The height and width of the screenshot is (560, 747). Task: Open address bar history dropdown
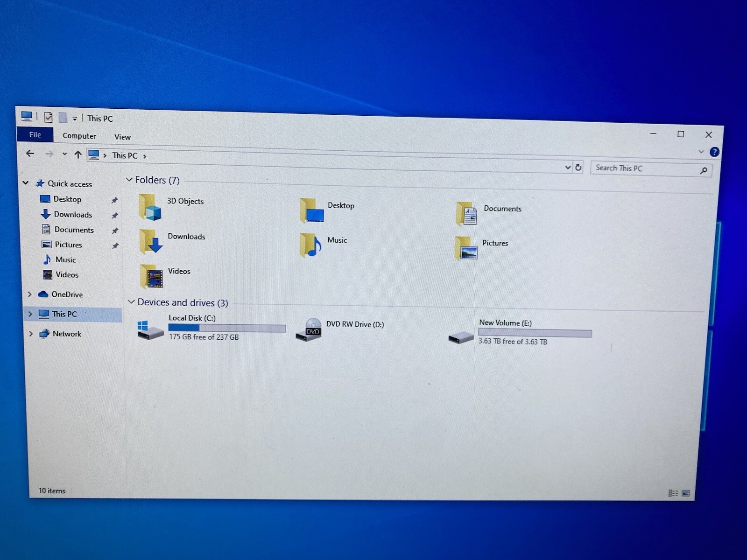click(x=568, y=167)
